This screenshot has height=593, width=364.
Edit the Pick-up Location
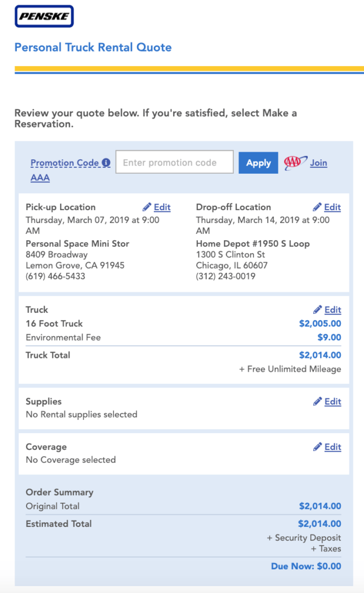coord(162,207)
